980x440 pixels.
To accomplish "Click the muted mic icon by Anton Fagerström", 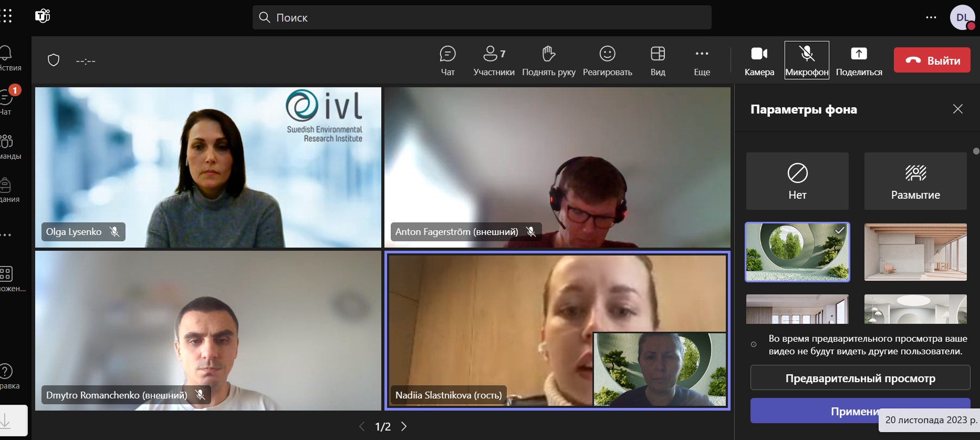I will tap(531, 232).
